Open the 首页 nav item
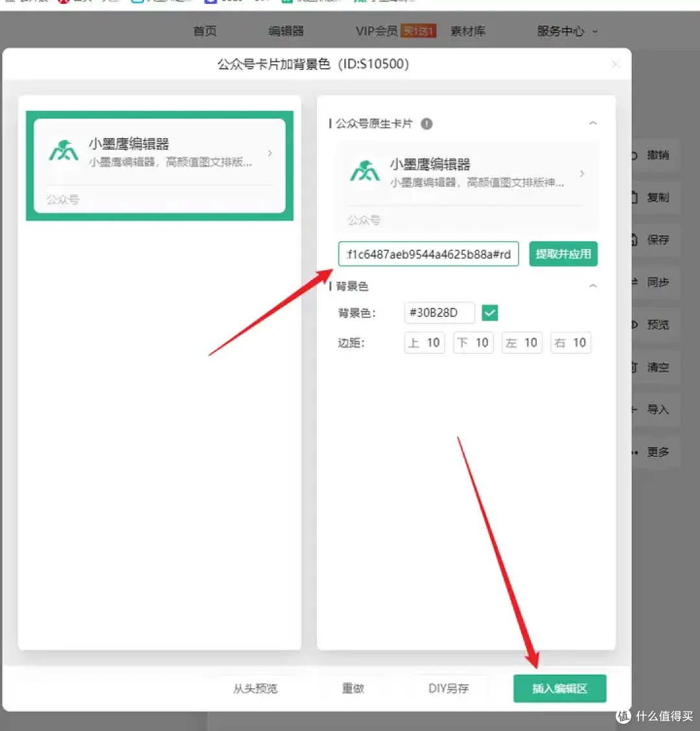Screen dimensions: 700x731 (205, 31)
